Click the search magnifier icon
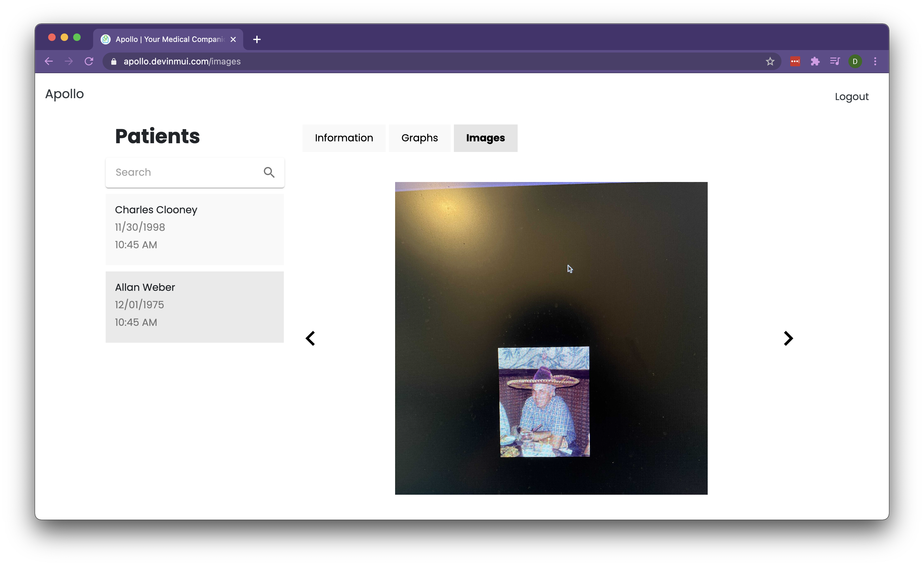The image size is (924, 566). pyautogui.click(x=269, y=172)
